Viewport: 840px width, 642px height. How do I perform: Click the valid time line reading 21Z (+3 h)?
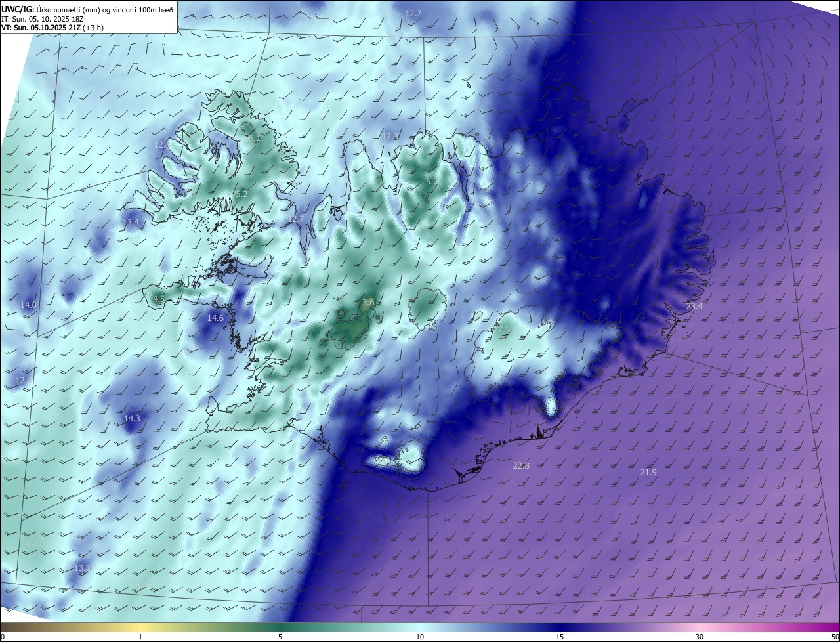tap(52, 27)
